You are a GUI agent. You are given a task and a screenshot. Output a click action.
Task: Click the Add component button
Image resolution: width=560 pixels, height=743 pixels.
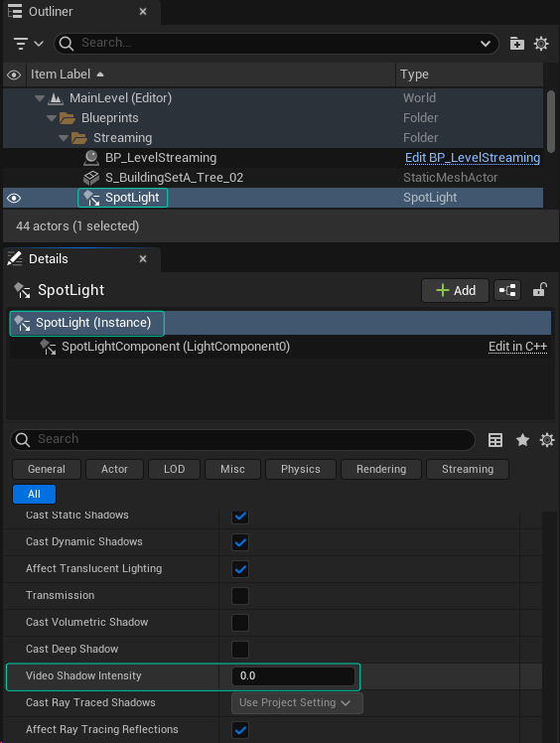(x=455, y=290)
